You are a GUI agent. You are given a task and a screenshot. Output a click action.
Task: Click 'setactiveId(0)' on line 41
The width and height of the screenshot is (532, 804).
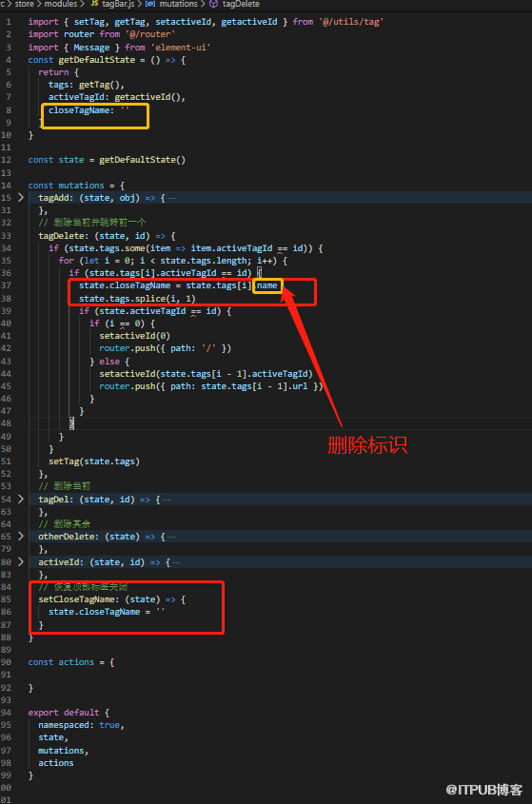click(x=134, y=336)
